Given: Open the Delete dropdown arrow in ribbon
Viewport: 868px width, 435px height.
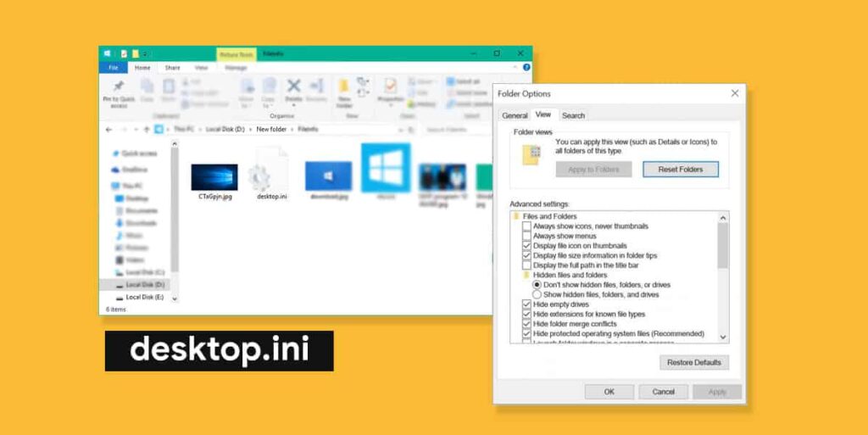Looking at the screenshot, I should 293,105.
